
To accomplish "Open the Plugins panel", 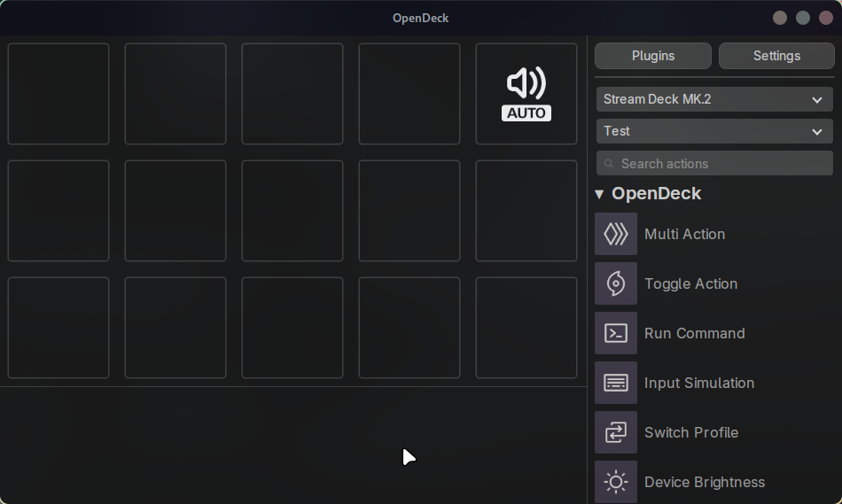I will [653, 56].
